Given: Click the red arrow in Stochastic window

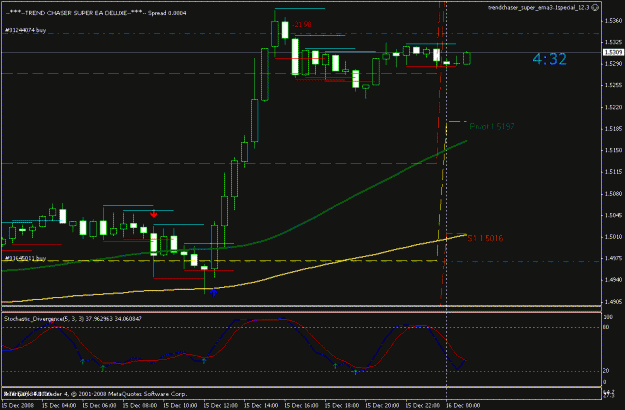Looking at the screenshot, I should tap(51, 322).
